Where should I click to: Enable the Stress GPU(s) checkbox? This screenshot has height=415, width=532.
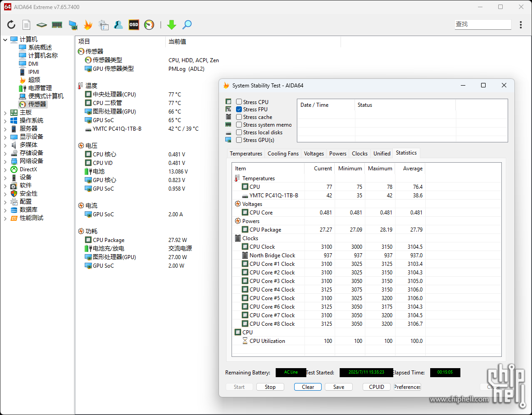pyautogui.click(x=239, y=140)
